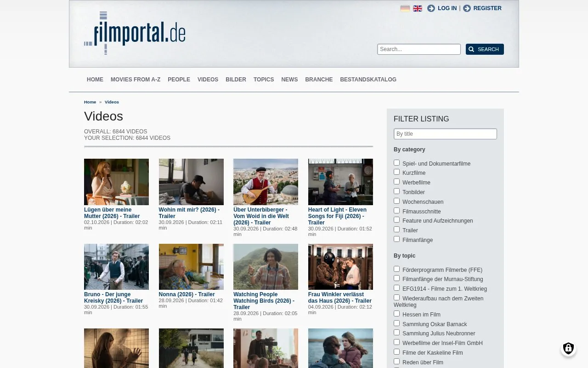Viewport: 588px width, 368px height.
Task: Open the NEWS menu item
Action: (x=289, y=80)
